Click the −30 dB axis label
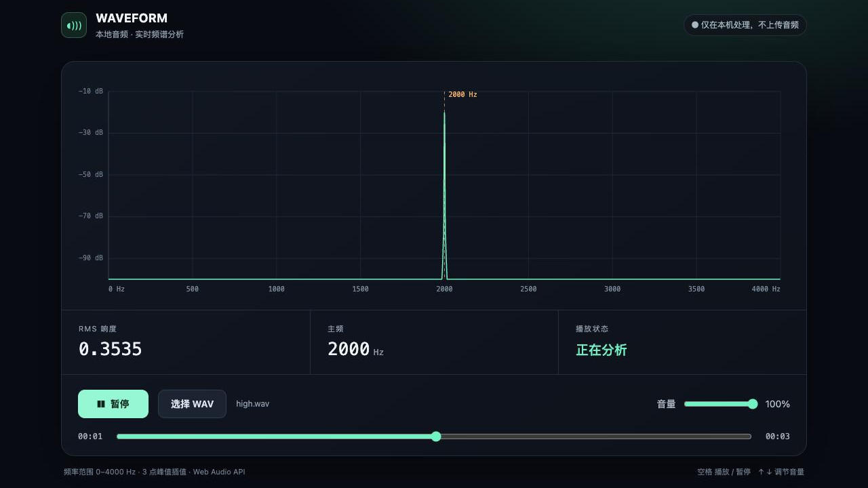This screenshot has height=488, width=868. click(x=91, y=133)
